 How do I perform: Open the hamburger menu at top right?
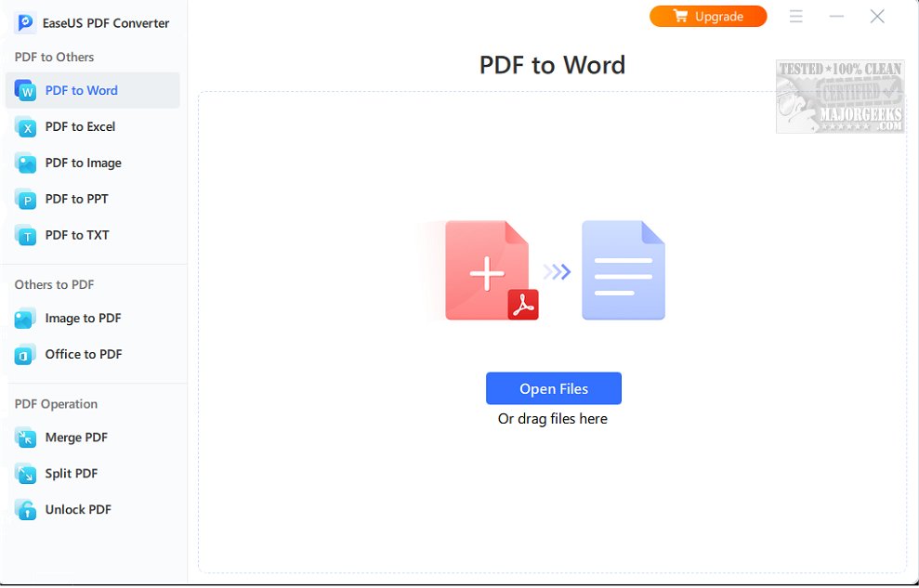point(796,16)
